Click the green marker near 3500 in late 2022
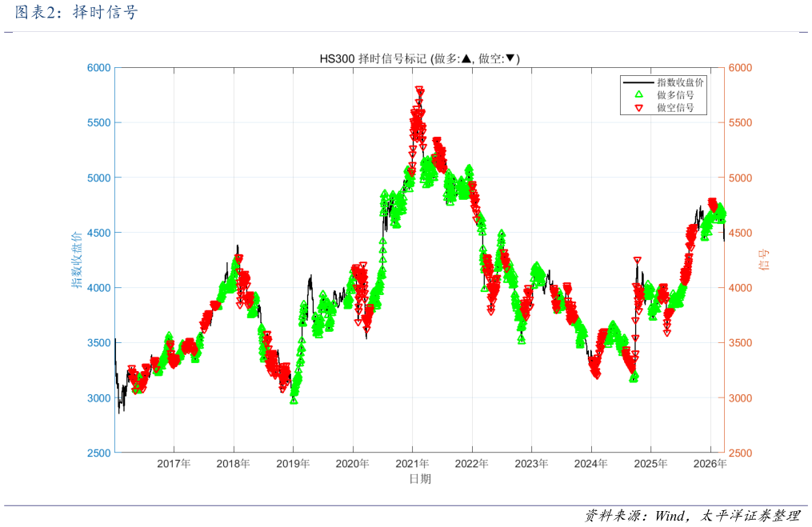 pyautogui.click(x=522, y=340)
